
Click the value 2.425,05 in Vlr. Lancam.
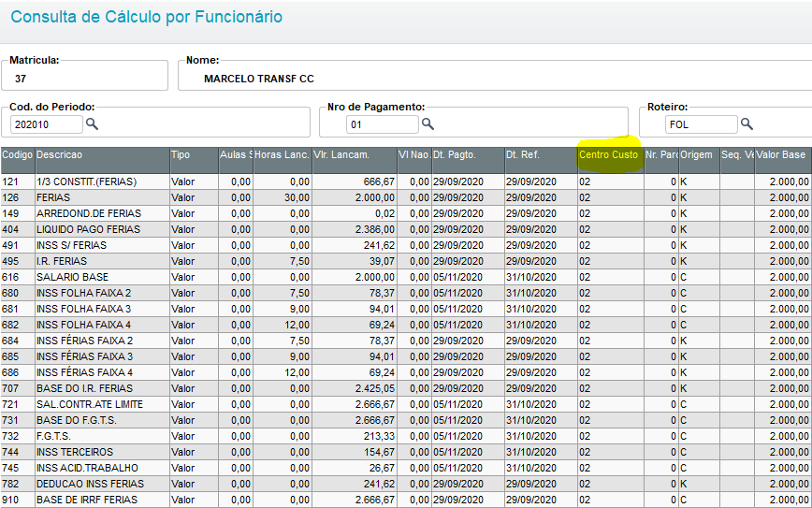(x=375, y=388)
